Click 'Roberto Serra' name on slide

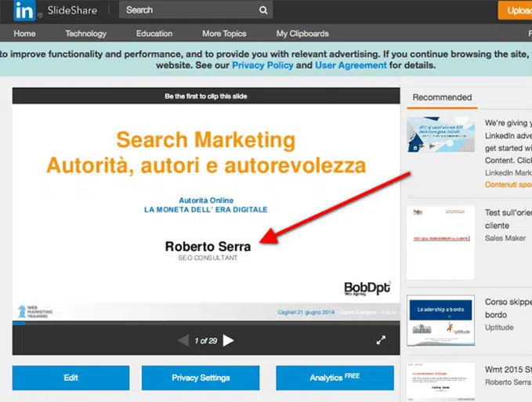208,246
